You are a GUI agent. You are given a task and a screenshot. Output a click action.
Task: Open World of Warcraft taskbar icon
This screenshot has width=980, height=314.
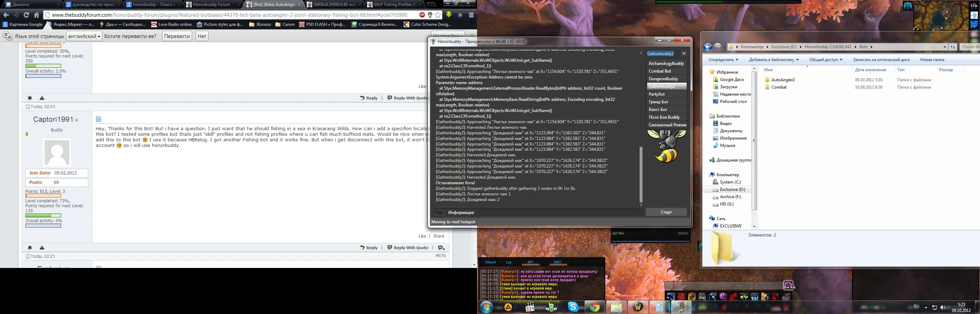[638, 307]
